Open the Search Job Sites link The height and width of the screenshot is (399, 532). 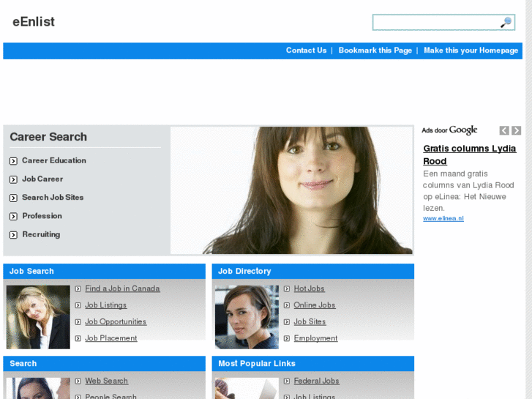point(53,197)
